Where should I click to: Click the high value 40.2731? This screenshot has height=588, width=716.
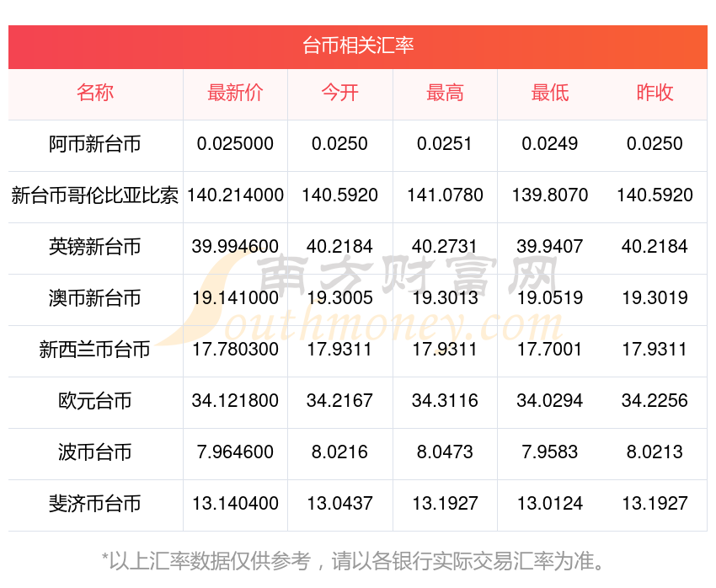pyautogui.click(x=445, y=247)
